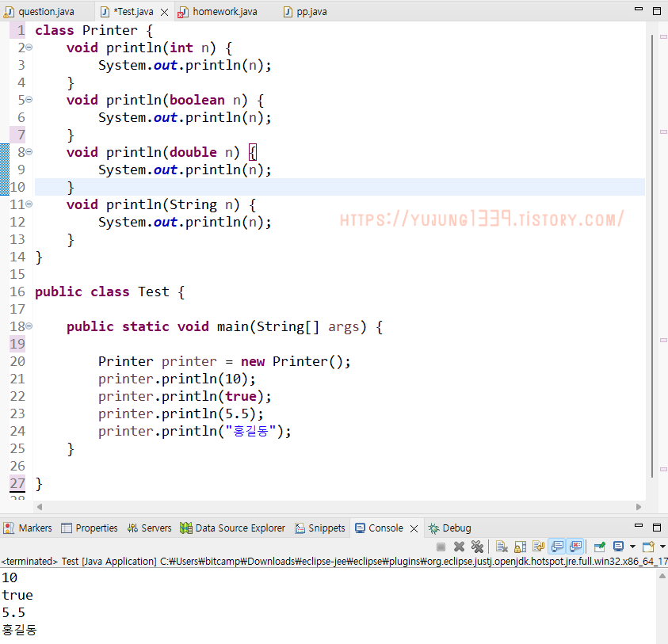Click the '<terminated> Test [Java Application]' label
The image size is (668, 644).
pos(78,562)
